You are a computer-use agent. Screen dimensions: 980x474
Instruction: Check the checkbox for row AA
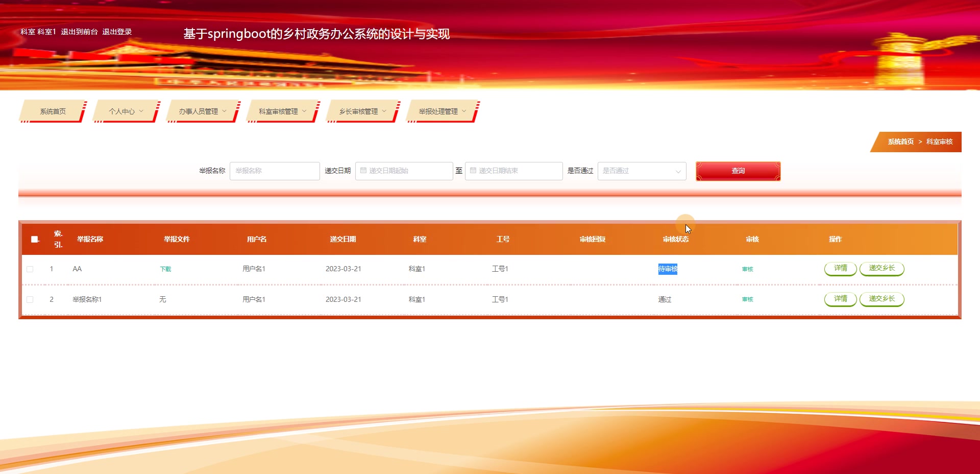point(30,269)
